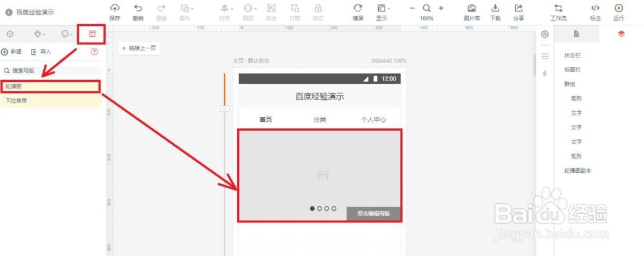
Task: Open the smiley icon library dropdown
Action: 67,34
